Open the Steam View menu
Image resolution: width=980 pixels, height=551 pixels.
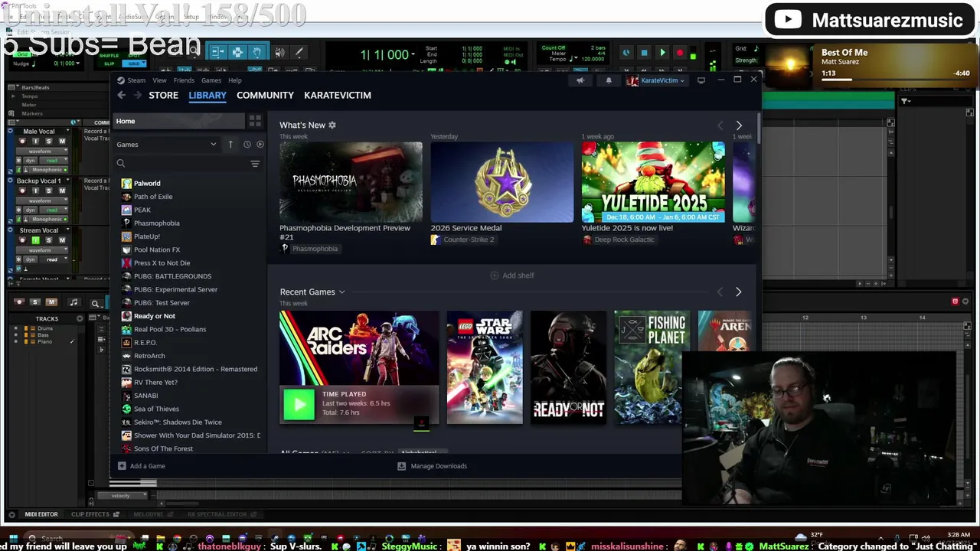tap(159, 80)
